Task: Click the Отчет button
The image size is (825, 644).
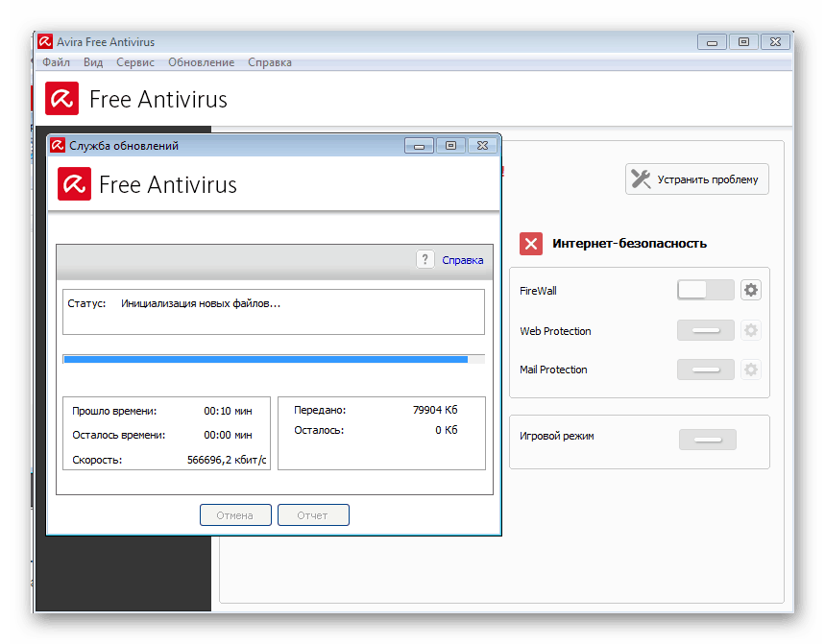Action: click(313, 515)
